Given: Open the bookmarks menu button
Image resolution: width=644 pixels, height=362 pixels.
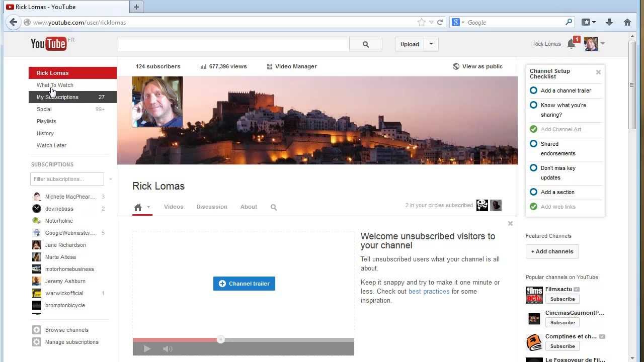Looking at the screenshot, I should click(x=589, y=22).
